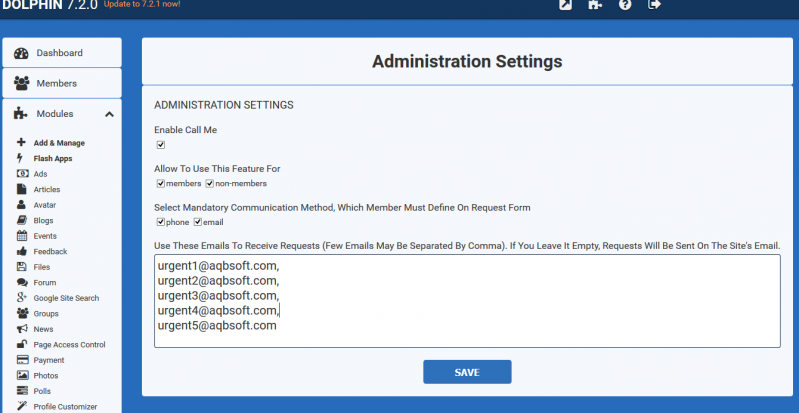
Task: Open the puzzle piece extensions icon in header
Action: click(x=595, y=5)
